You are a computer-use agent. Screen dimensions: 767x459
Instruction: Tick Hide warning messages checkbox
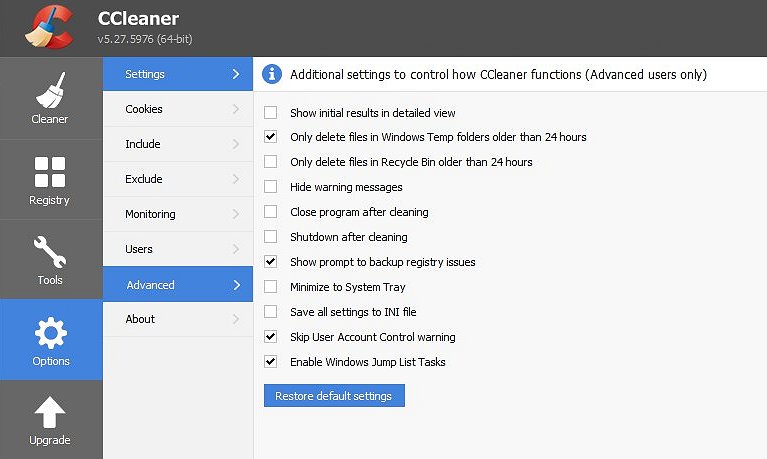[x=271, y=186]
